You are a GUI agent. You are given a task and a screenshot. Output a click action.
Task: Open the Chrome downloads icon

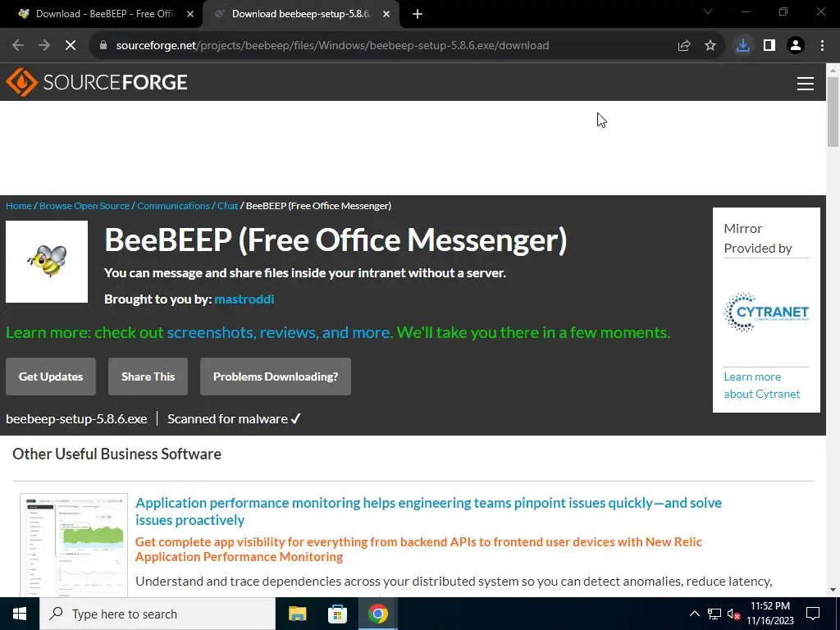tap(742, 46)
